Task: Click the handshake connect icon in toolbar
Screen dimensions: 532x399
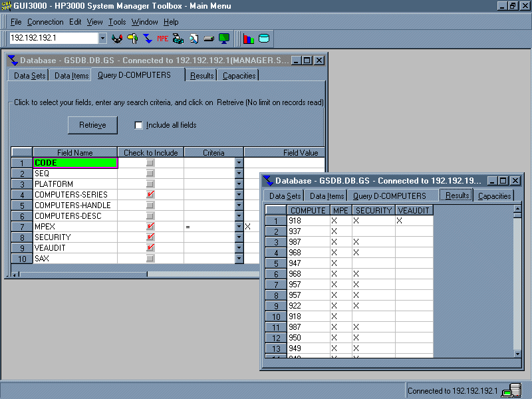Action: pyautogui.click(x=118, y=39)
